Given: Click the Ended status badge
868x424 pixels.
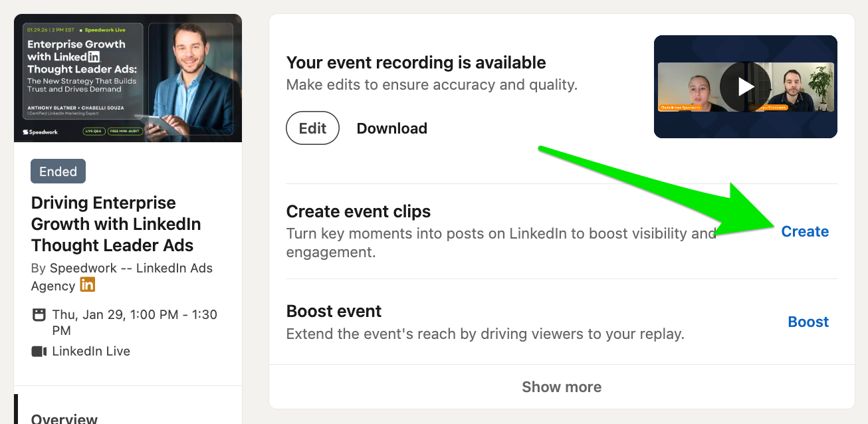Looking at the screenshot, I should (58, 171).
